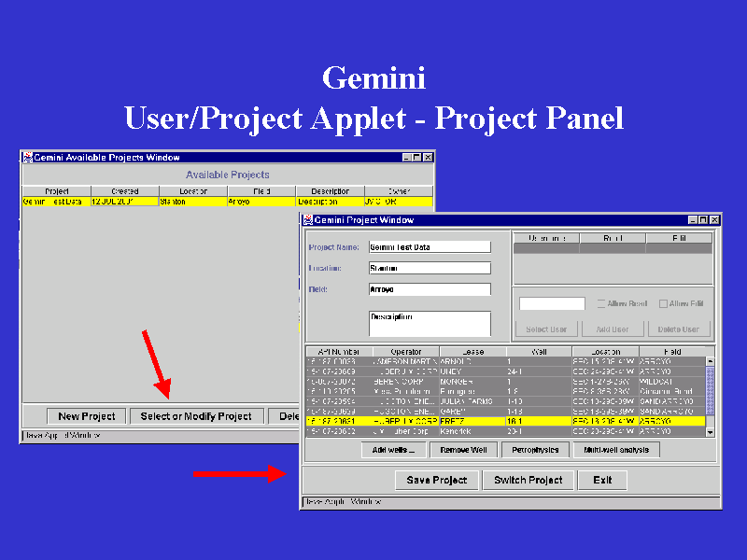Click the Location column header in Available Projects
The width and height of the screenshot is (747, 560).
(x=193, y=191)
